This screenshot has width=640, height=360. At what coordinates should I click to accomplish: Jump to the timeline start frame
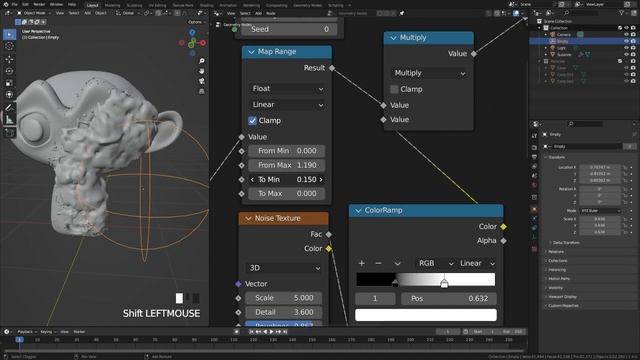(251, 332)
